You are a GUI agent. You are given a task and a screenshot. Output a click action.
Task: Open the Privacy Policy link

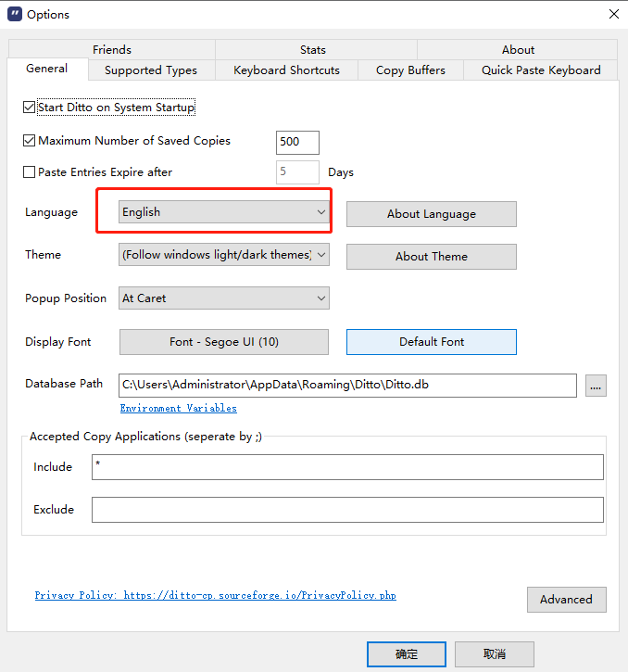[x=215, y=596]
